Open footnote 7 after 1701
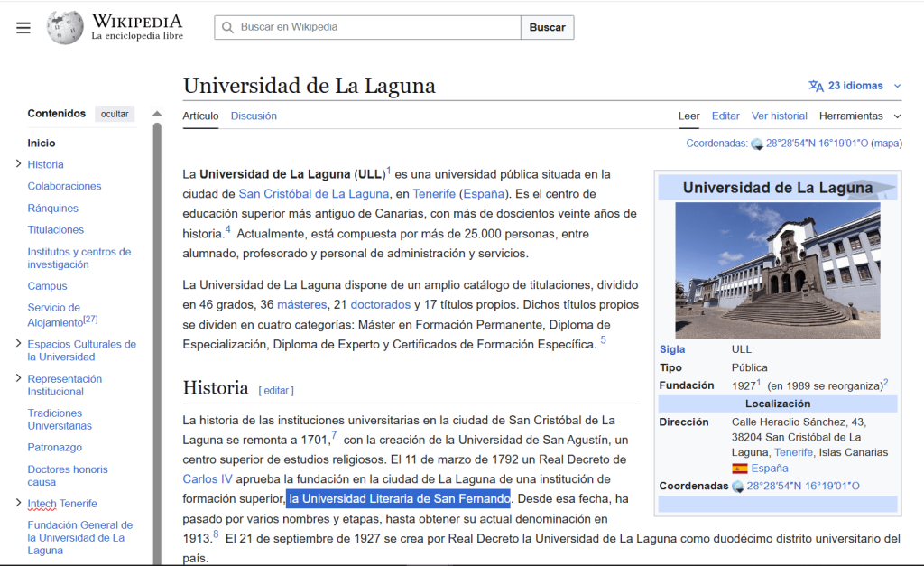This screenshot has height=566, width=924. tap(334, 436)
